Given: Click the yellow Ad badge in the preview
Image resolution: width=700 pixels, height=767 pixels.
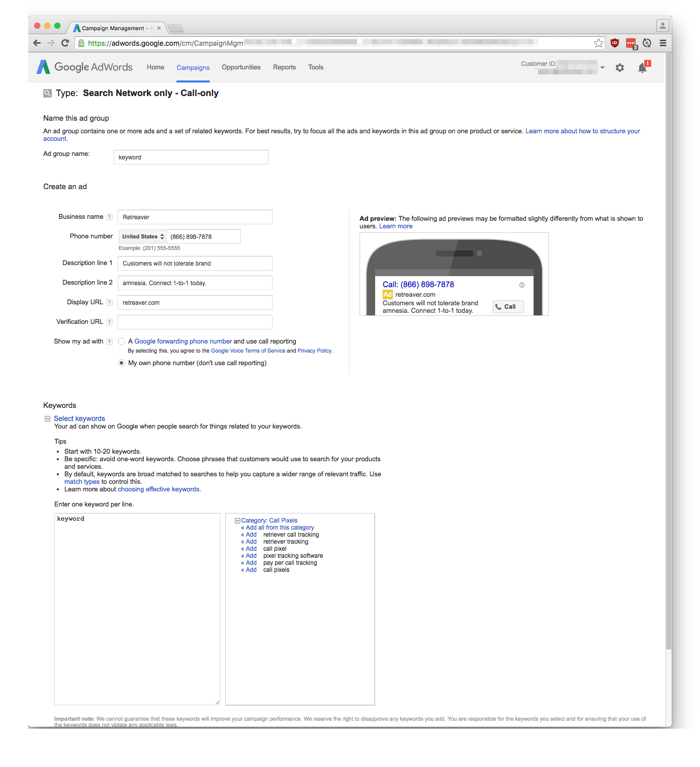Looking at the screenshot, I should click(387, 295).
